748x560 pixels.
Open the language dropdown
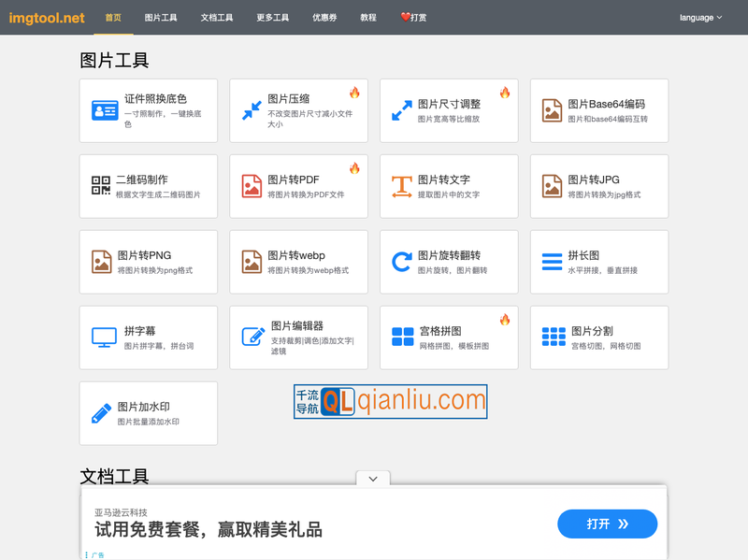tap(699, 17)
